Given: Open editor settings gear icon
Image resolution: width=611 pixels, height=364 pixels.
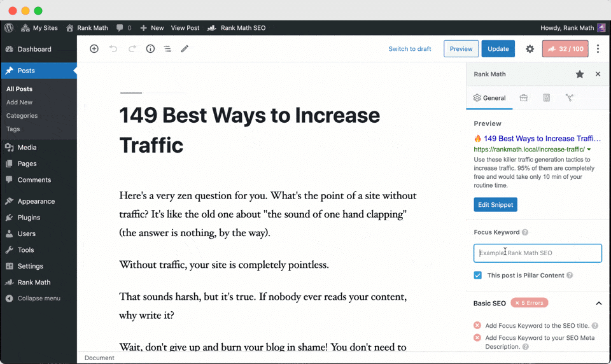Looking at the screenshot, I should pyautogui.click(x=530, y=49).
